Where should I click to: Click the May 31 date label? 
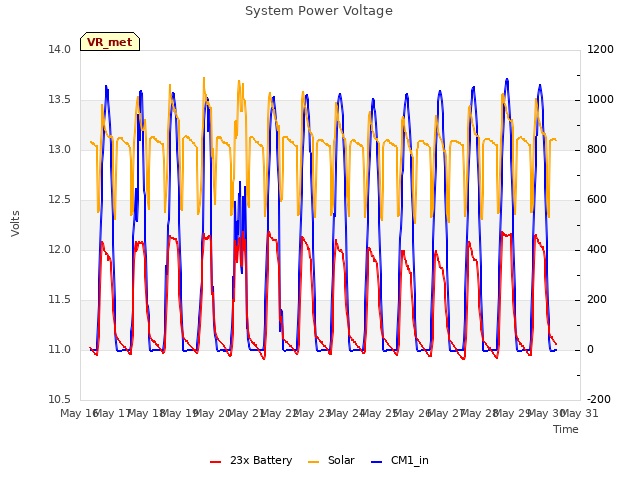[x=580, y=413]
